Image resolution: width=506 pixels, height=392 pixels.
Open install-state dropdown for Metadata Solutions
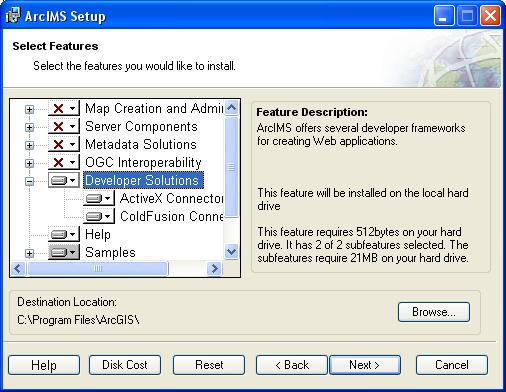coord(64,144)
